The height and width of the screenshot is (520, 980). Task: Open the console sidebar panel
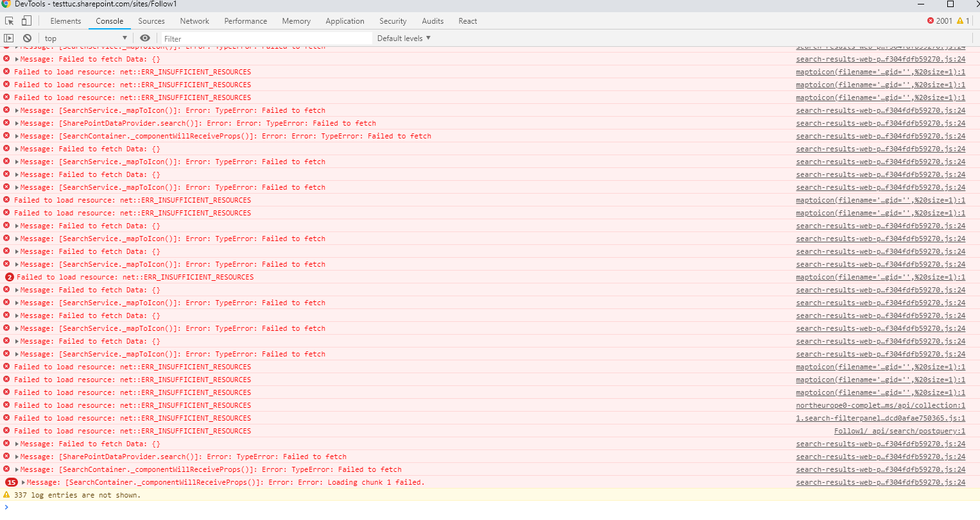pyautogui.click(x=9, y=38)
